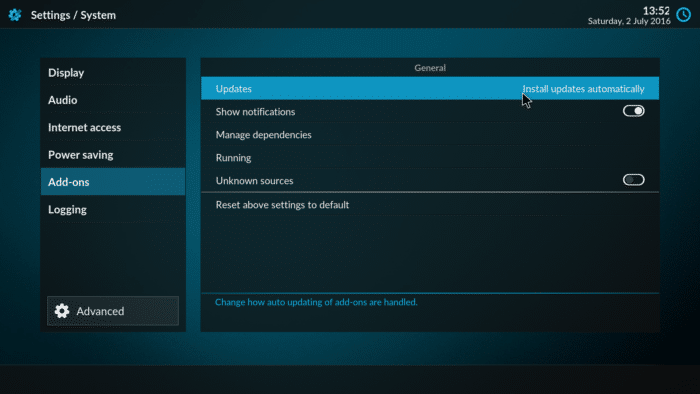Click the General section header
Viewport: 700px width, 394px height.
(x=430, y=68)
